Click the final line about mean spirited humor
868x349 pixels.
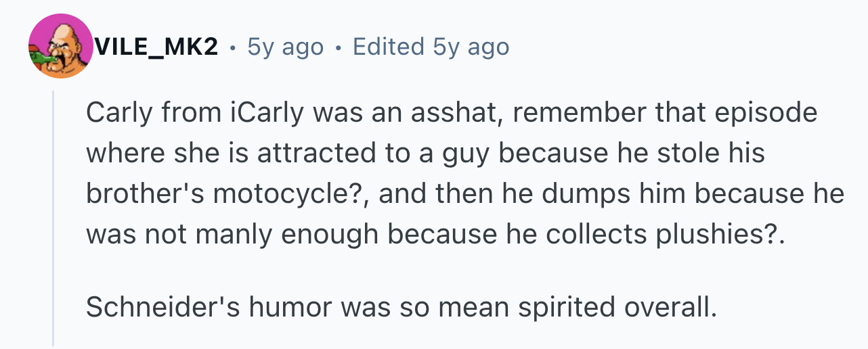pyautogui.click(x=401, y=308)
